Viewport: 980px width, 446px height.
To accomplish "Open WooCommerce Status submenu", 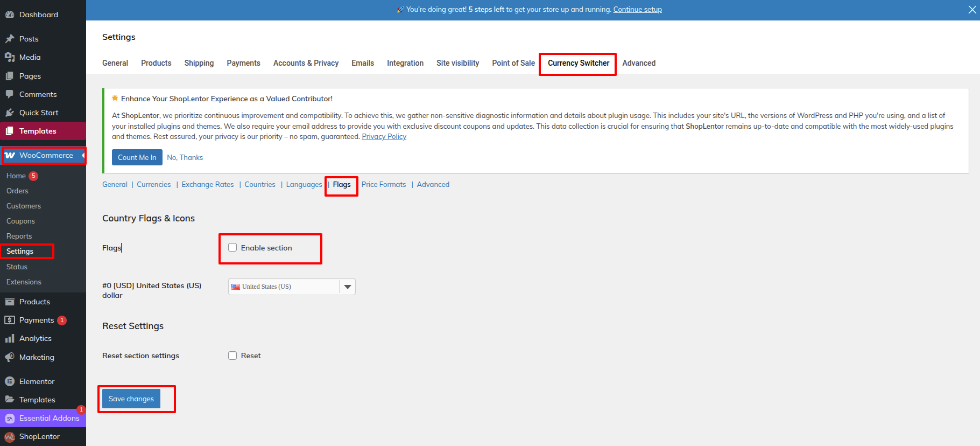I will click(x=17, y=267).
